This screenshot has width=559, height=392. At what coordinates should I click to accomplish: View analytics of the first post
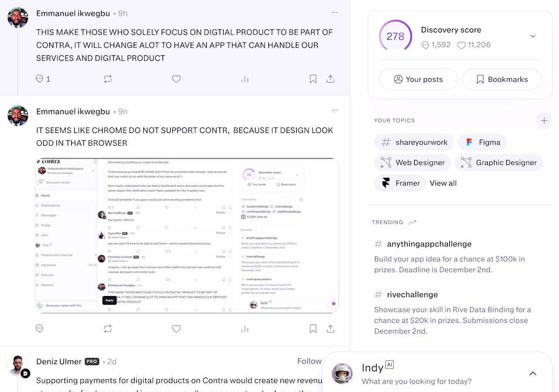pos(244,79)
